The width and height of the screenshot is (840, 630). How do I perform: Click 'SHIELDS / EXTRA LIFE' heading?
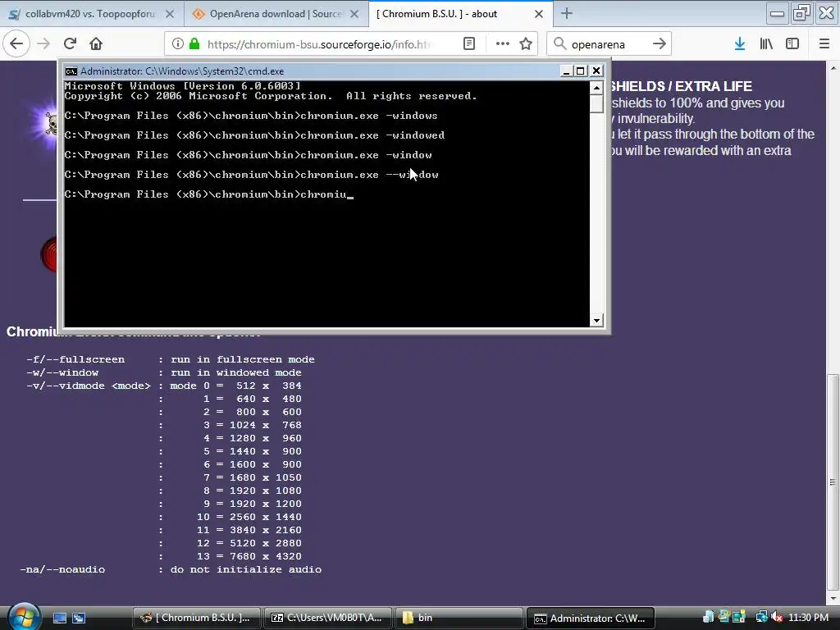pyautogui.click(x=682, y=86)
